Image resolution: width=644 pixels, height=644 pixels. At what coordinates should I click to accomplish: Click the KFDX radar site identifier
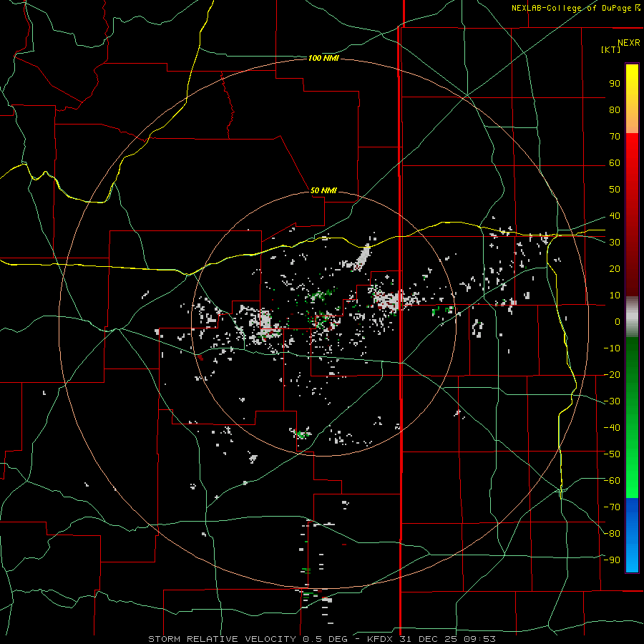(x=380, y=639)
